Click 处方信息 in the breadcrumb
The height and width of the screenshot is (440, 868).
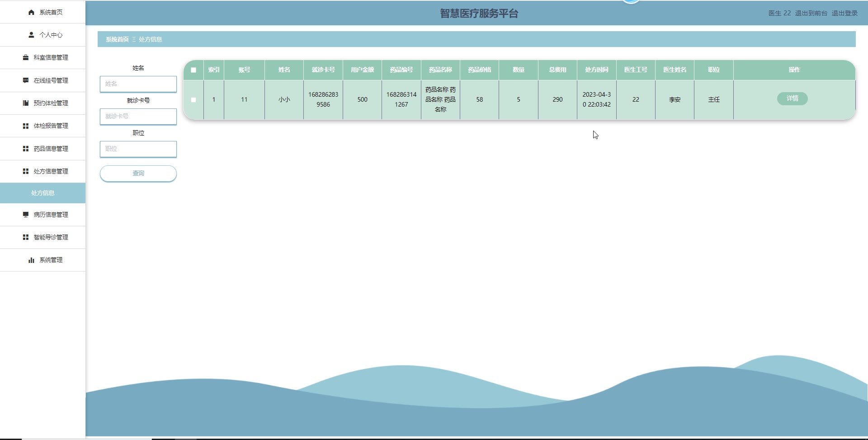tap(151, 39)
